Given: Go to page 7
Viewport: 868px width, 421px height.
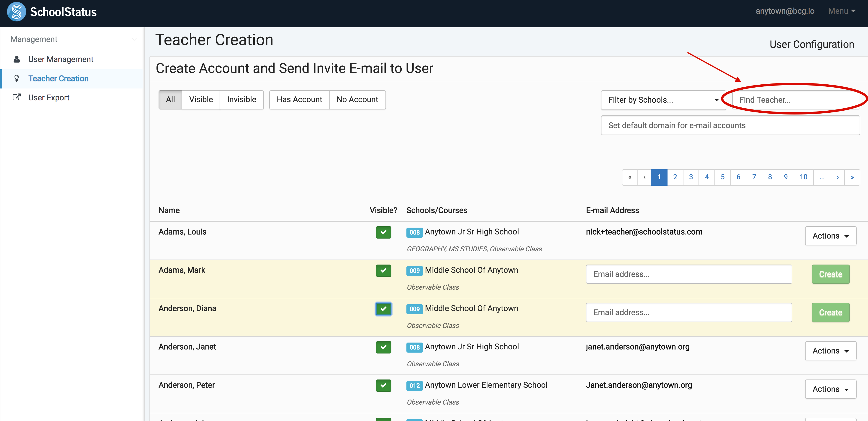Looking at the screenshot, I should pos(754,177).
